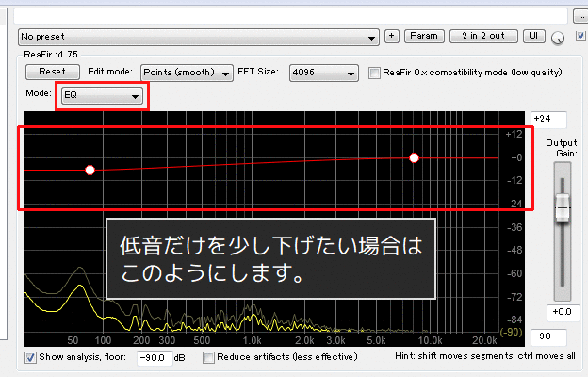Click the left EQ curve point
Image resolution: width=588 pixels, height=377 pixels.
click(90, 170)
